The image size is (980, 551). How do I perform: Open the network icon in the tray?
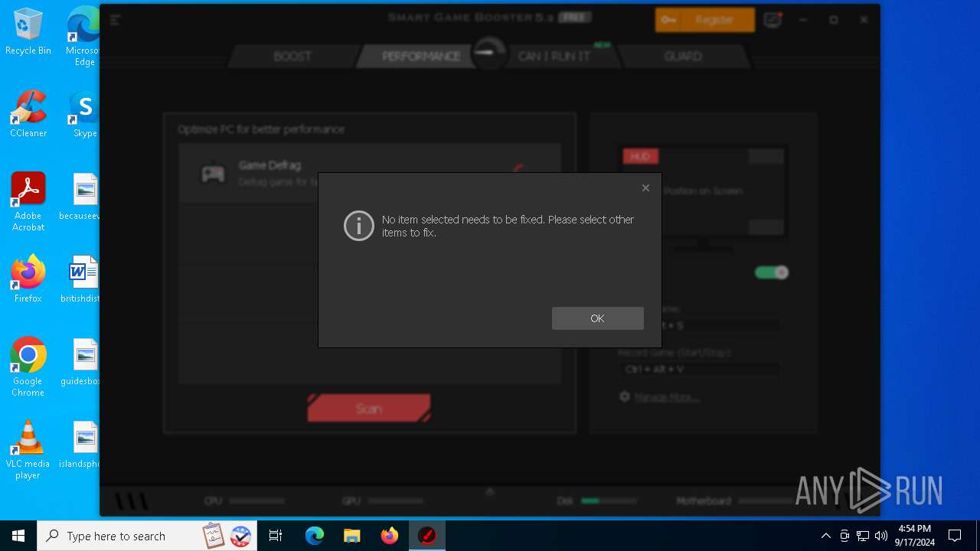click(x=863, y=536)
